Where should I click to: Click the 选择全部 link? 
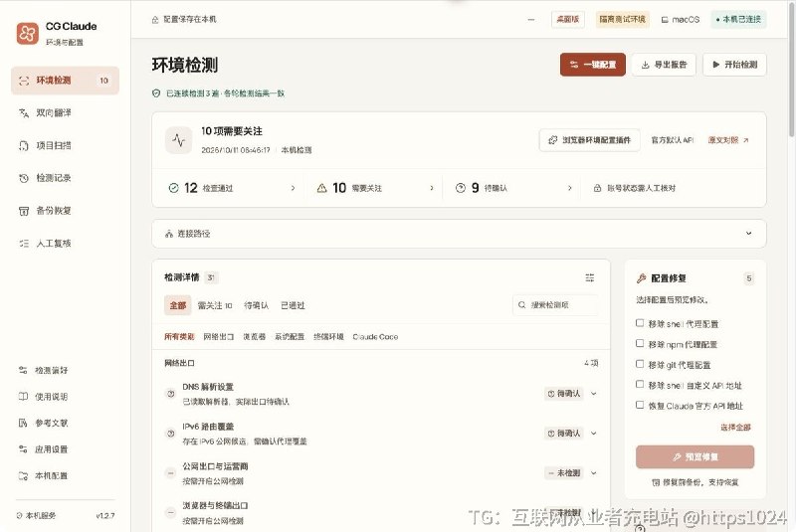tap(735, 427)
